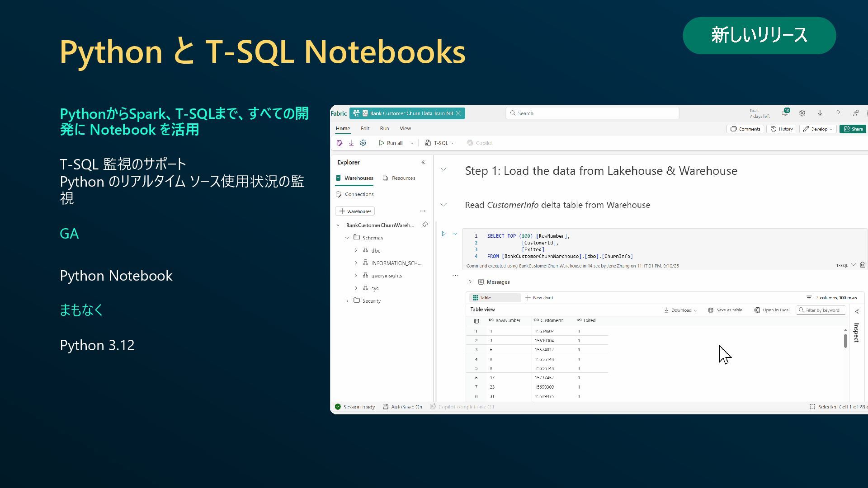
Task: Click the Copilot toolbar button
Action: [x=480, y=143]
